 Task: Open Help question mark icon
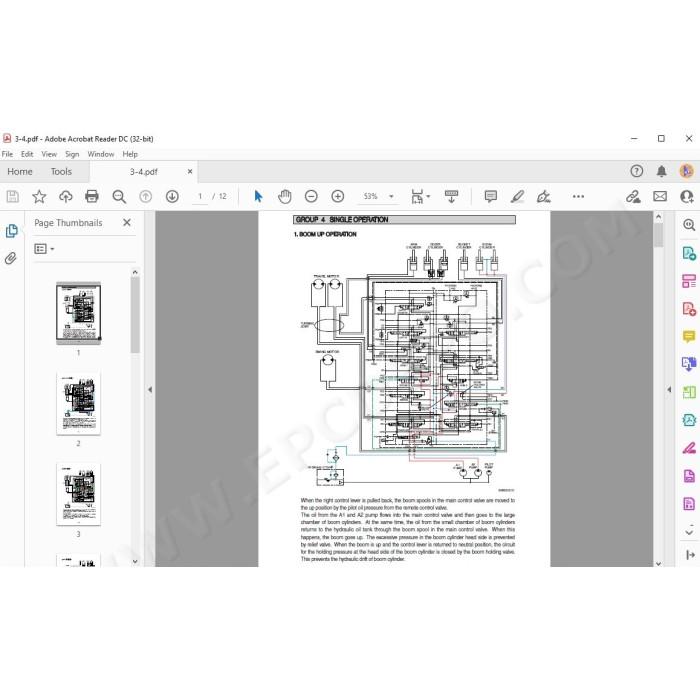tap(637, 171)
